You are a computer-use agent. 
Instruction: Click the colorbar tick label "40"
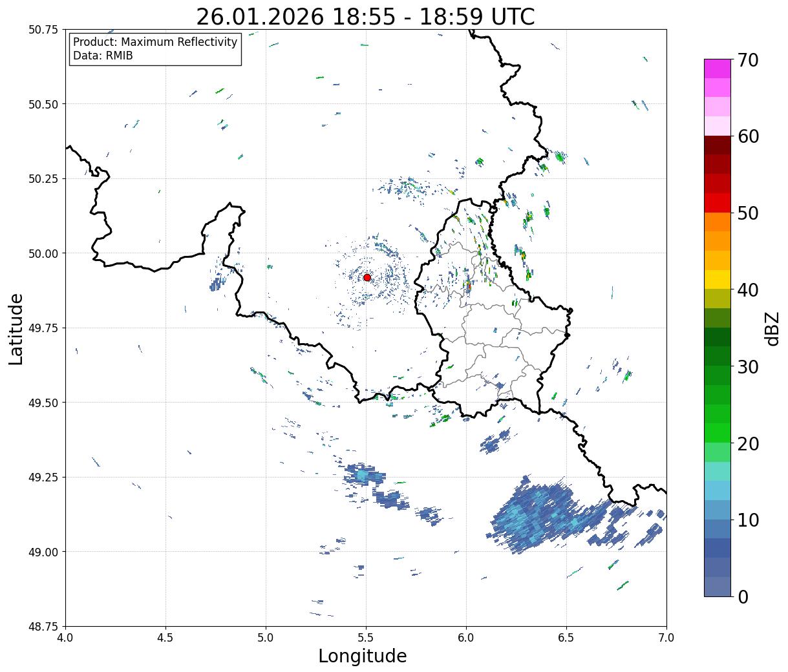point(747,290)
